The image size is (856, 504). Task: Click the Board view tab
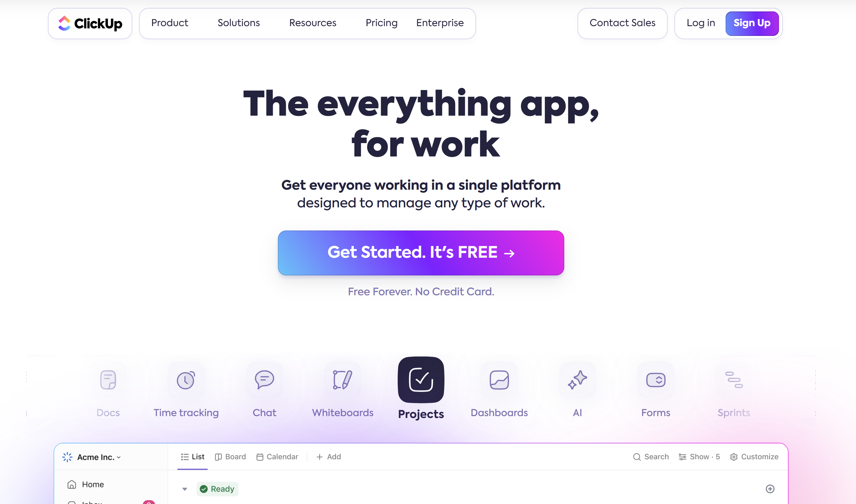tap(230, 457)
